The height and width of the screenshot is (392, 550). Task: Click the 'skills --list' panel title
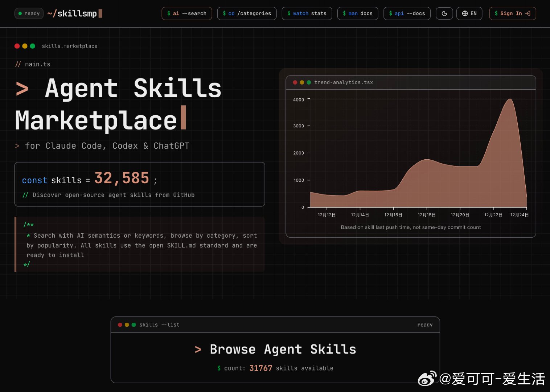pos(159,325)
